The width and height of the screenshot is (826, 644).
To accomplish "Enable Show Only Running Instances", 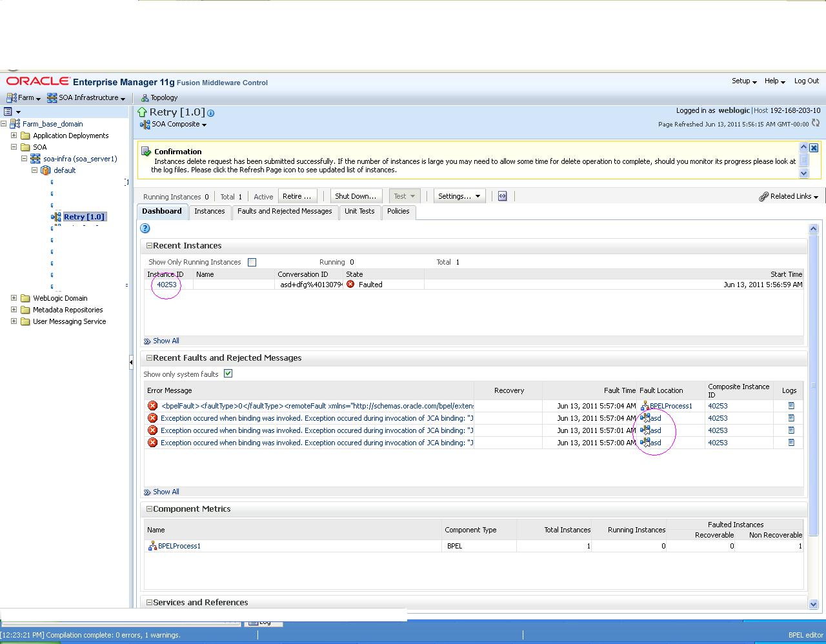I will click(x=252, y=262).
